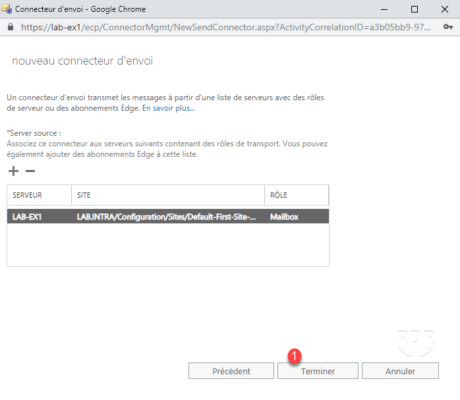Viewport: 460px width, 400px height.
Task: Sort by the SERVEUR column header
Action: coord(39,195)
